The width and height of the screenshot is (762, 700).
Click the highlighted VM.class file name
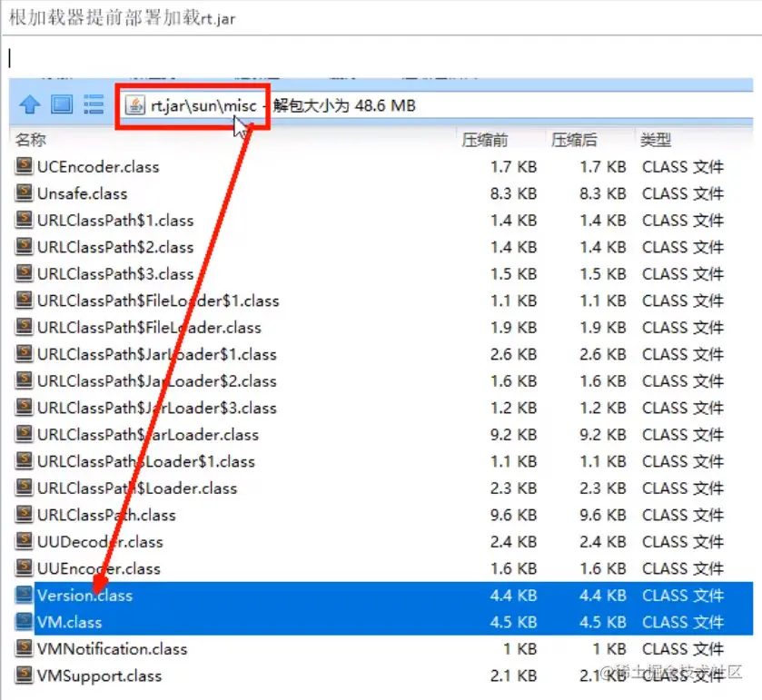pyautogui.click(x=70, y=622)
